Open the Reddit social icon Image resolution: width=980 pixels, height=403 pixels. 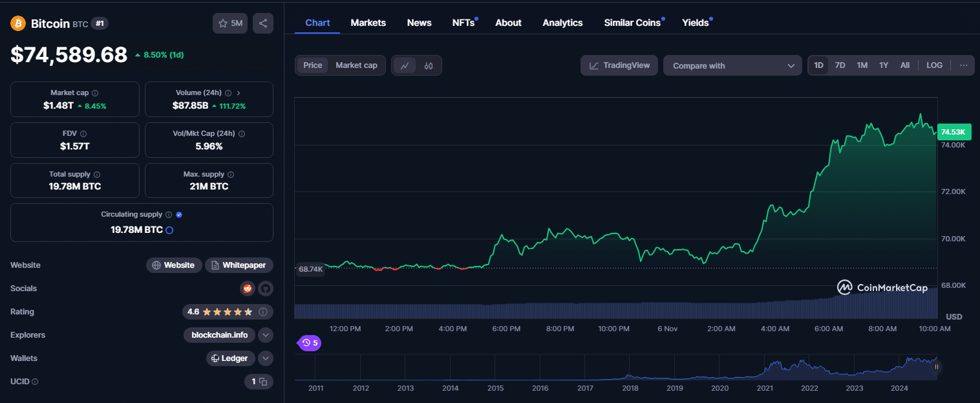point(247,289)
